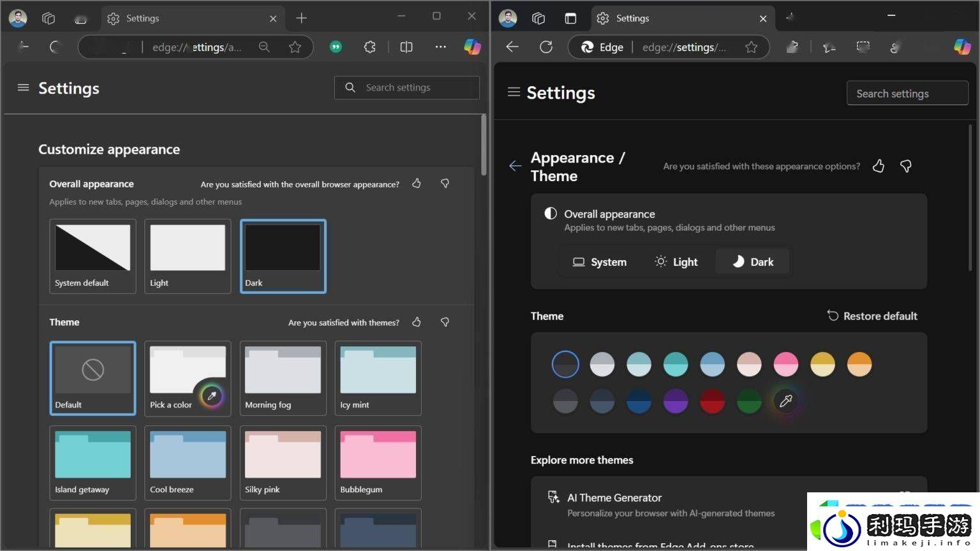Image resolution: width=980 pixels, height=551 pixels.
Task: Toggle split screen in left toolbar
Action: tap(406, 47)
